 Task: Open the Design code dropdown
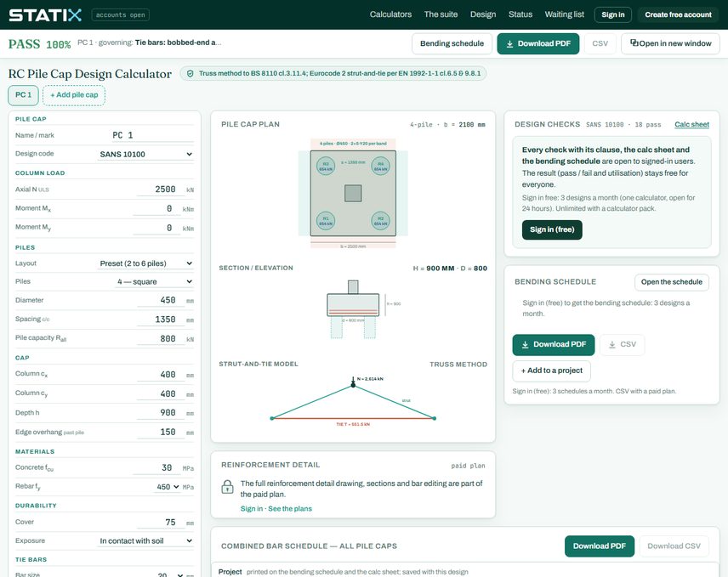click(x=145, y=154)
